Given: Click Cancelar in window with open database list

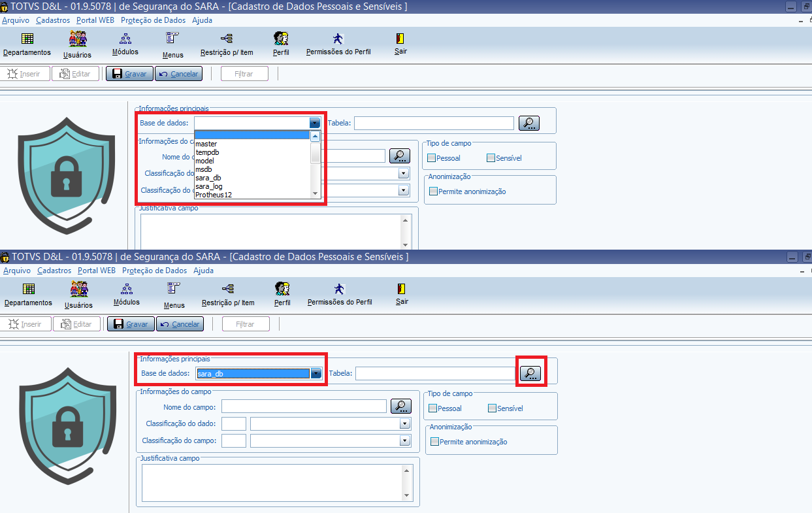Looking at the screenshot, I should point(178,74).
